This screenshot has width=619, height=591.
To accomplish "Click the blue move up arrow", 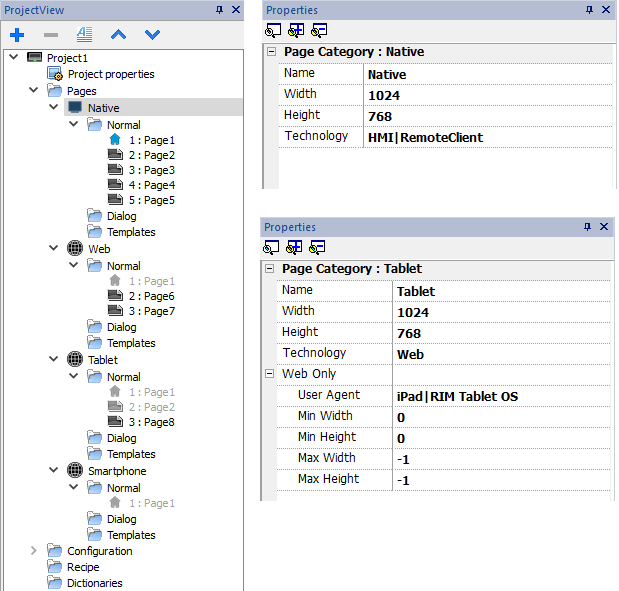I will pos(118,34).
